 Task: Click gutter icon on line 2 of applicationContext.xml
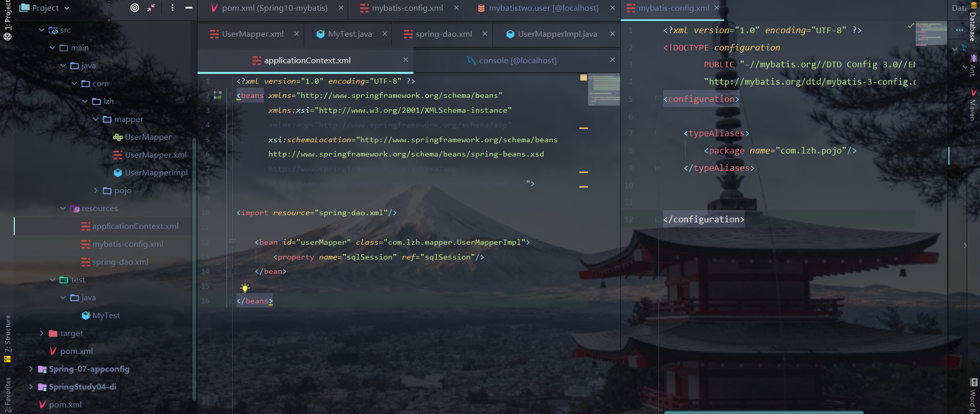218,95
